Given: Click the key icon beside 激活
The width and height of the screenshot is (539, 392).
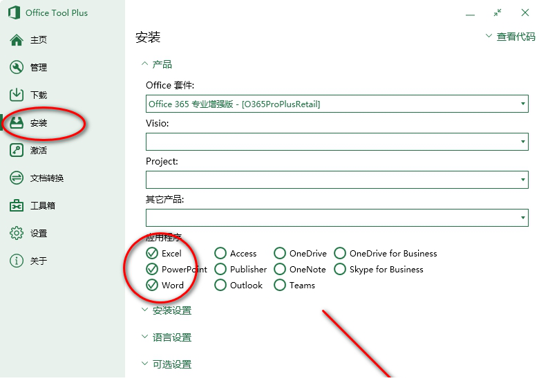Looking at the screenshot, I should (x=17, y=150).
